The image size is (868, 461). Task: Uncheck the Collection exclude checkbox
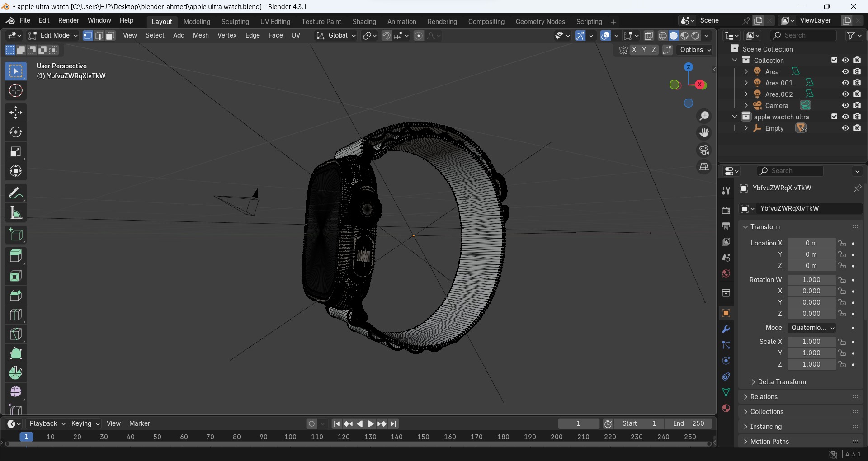[834, 60]
